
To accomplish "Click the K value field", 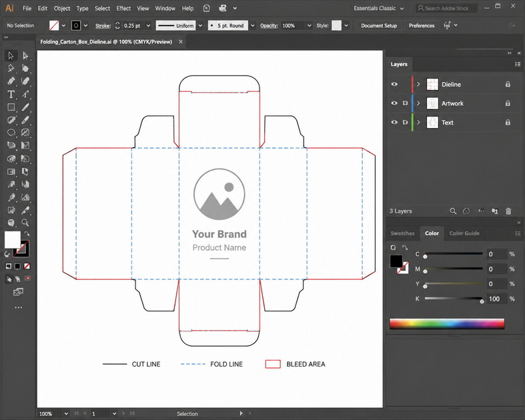I will tap(496, 299).
